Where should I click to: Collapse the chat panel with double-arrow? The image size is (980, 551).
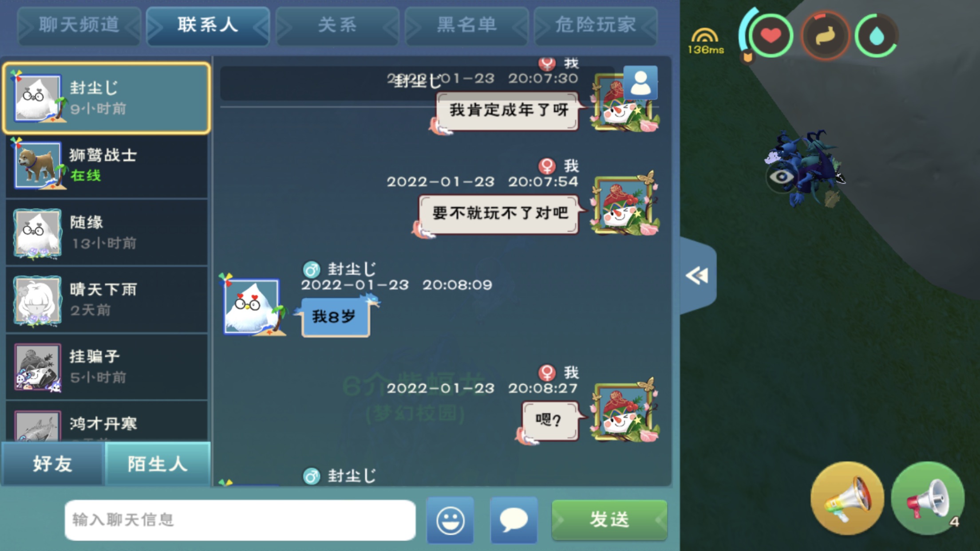pos(698,275)
